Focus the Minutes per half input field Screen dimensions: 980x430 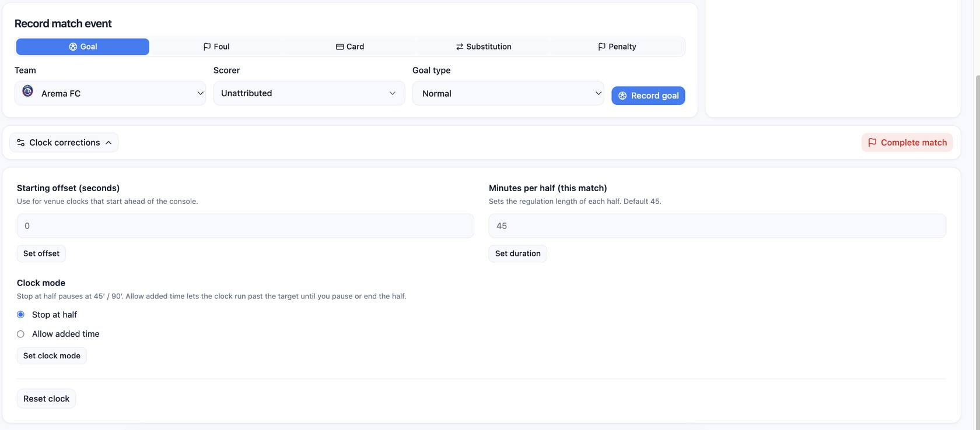(717, 226)
